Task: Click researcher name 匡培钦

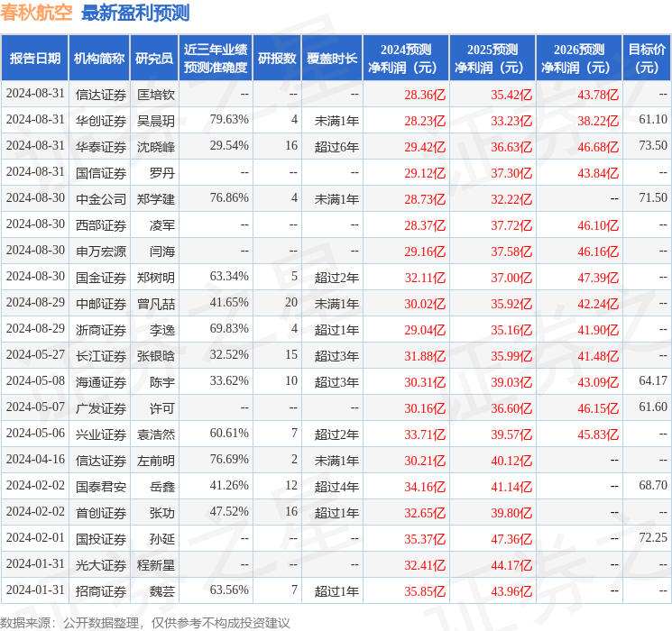Action: click(155, 95)
